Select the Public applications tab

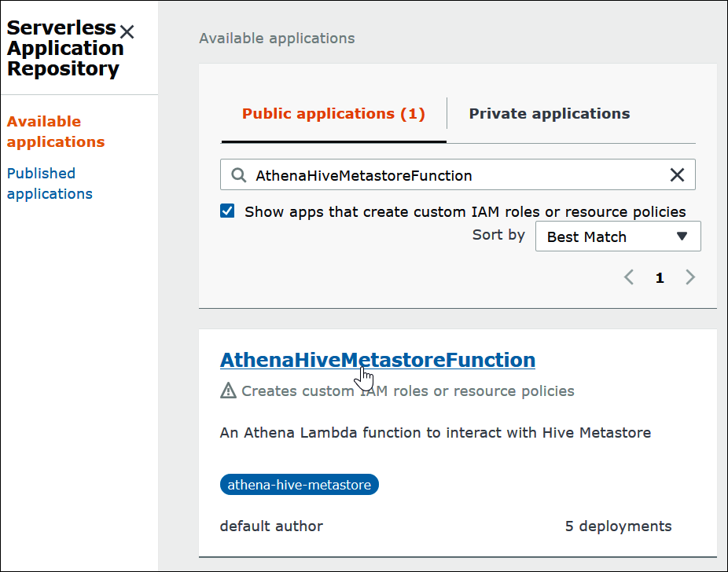click(333, 113)
